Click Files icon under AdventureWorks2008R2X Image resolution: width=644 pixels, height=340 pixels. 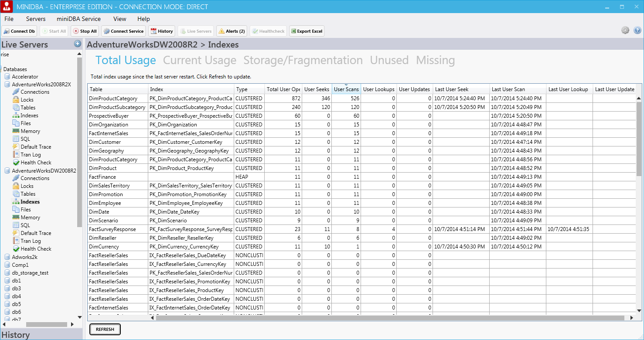pos(16,123)
